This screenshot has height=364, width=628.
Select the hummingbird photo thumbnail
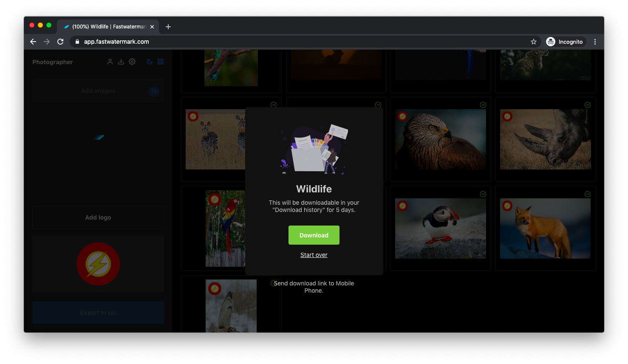[x=231, y=68]
